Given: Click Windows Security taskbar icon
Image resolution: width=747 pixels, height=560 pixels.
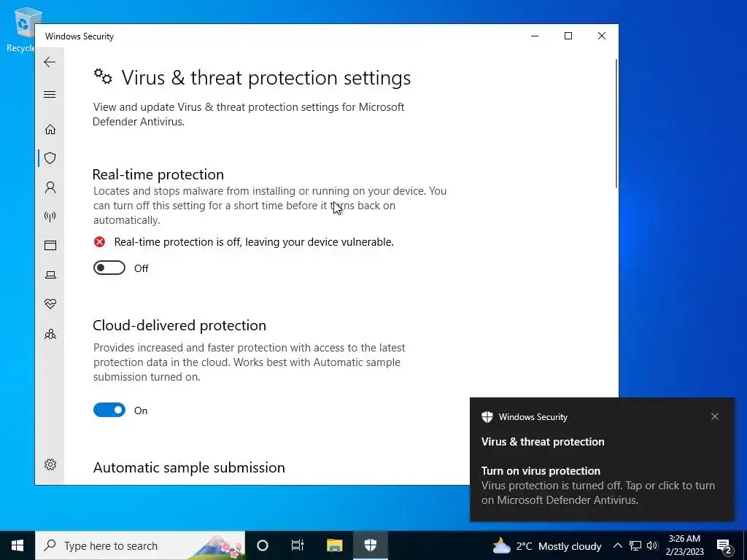Looking at the screenshot, I should [370, 545].
